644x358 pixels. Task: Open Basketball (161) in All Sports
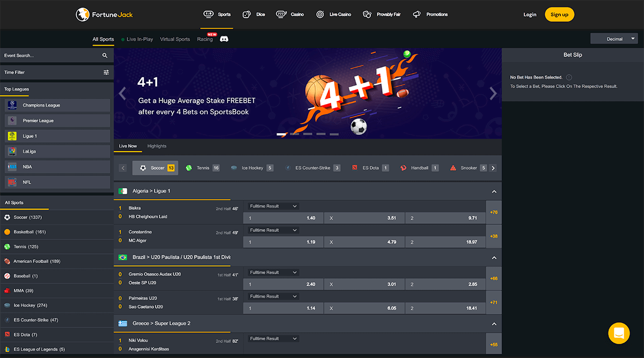(56, 232)
